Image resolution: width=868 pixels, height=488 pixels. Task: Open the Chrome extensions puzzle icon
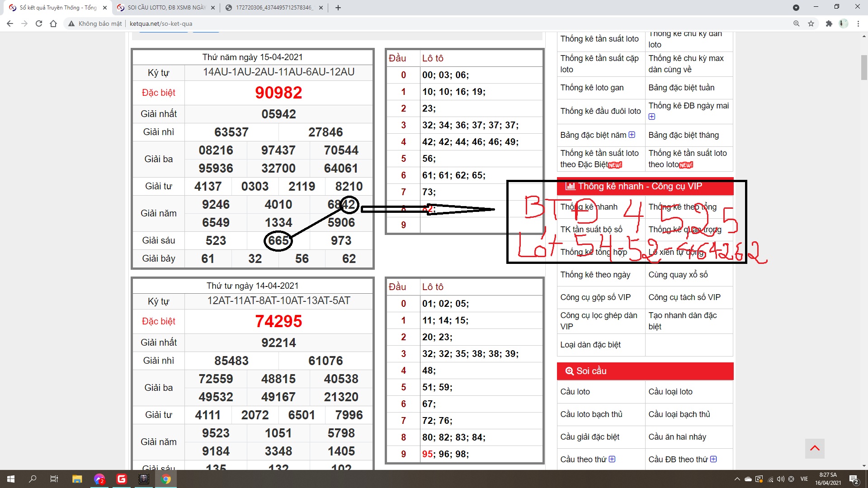(829, 23)
